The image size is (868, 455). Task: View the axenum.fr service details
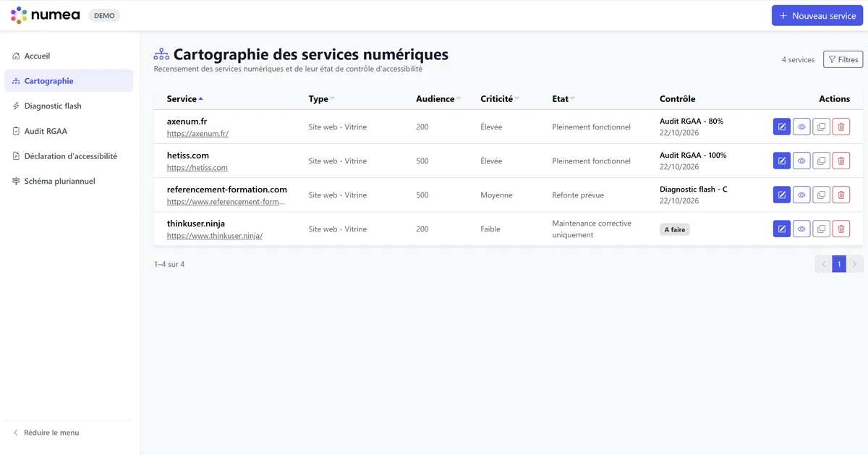801,127
